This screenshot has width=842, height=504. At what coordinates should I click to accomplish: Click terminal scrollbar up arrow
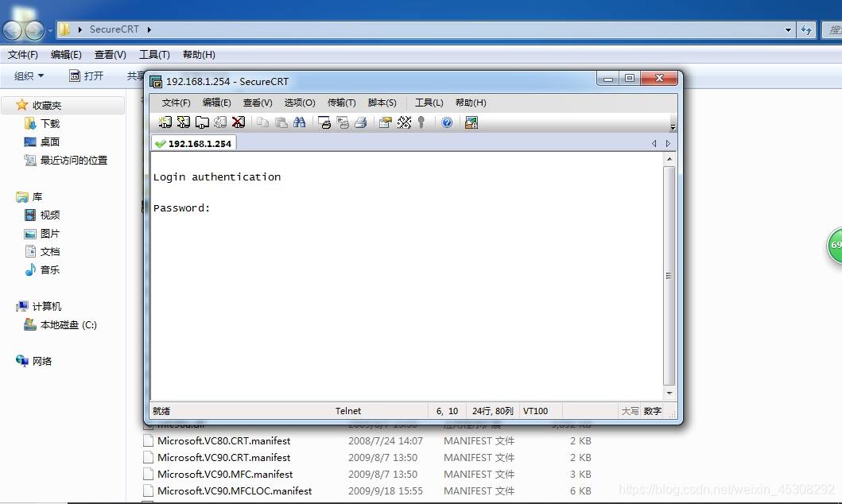pos(669,159)
